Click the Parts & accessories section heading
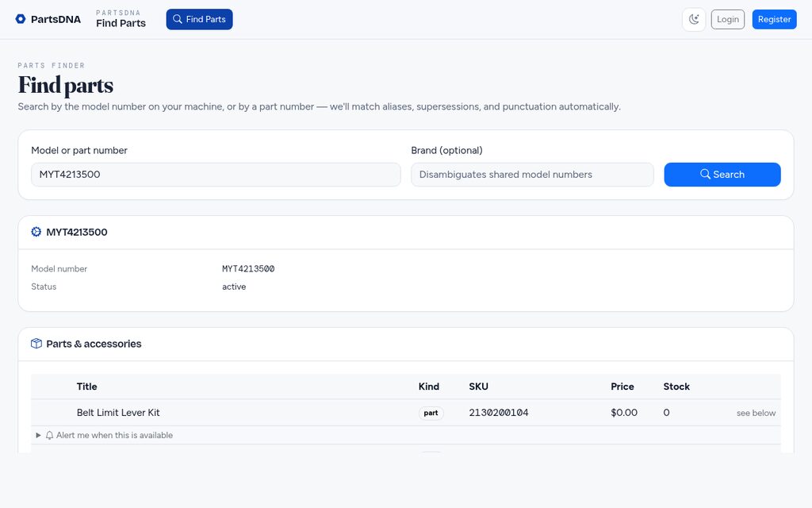This screenshot has width=812, height=508. pos(94,344)
